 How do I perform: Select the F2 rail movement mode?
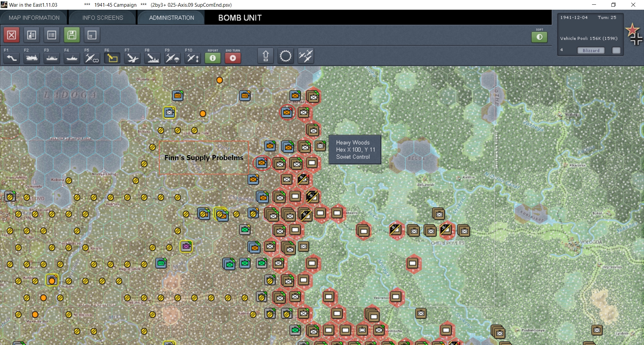(32, 58)
